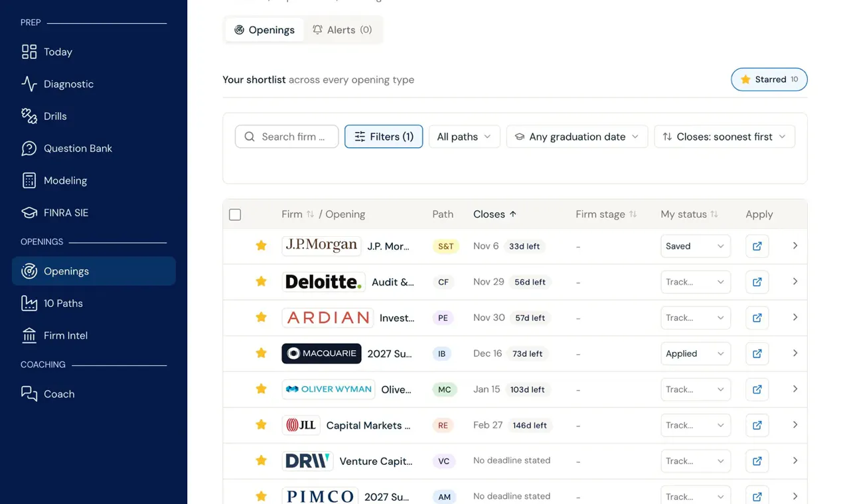
Task: Tick the select-all checkbox in table header
Action: point(235,214)
